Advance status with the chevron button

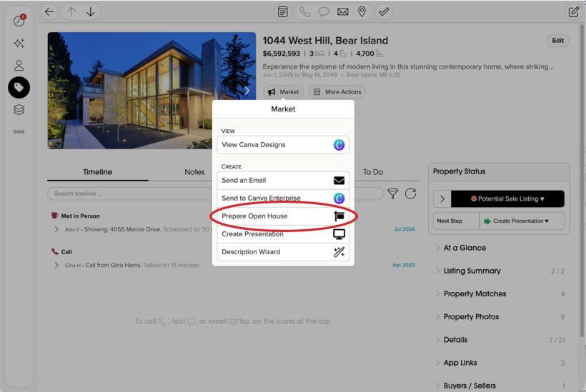click(x=442, y=198)
